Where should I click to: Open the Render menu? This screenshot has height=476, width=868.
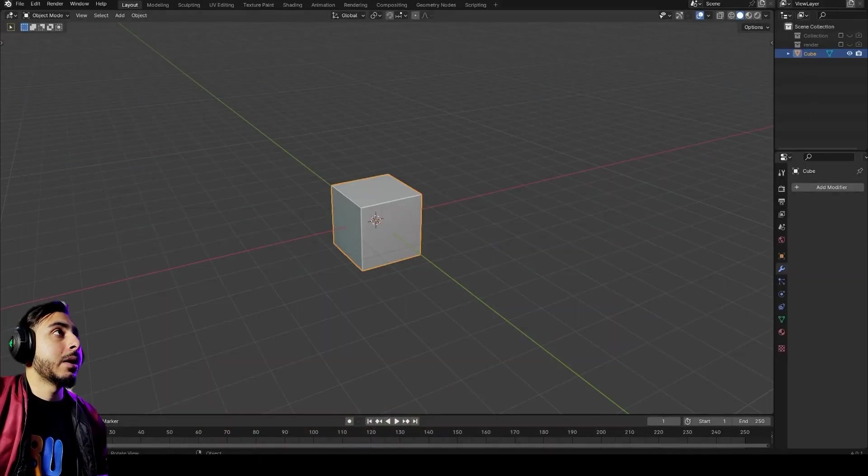(x=55, y=4)
